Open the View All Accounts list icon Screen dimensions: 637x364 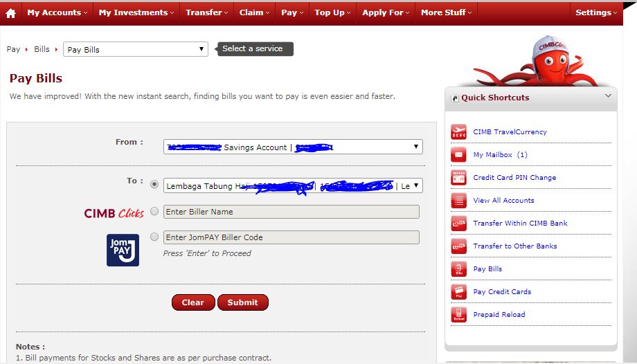click(458, 200)
